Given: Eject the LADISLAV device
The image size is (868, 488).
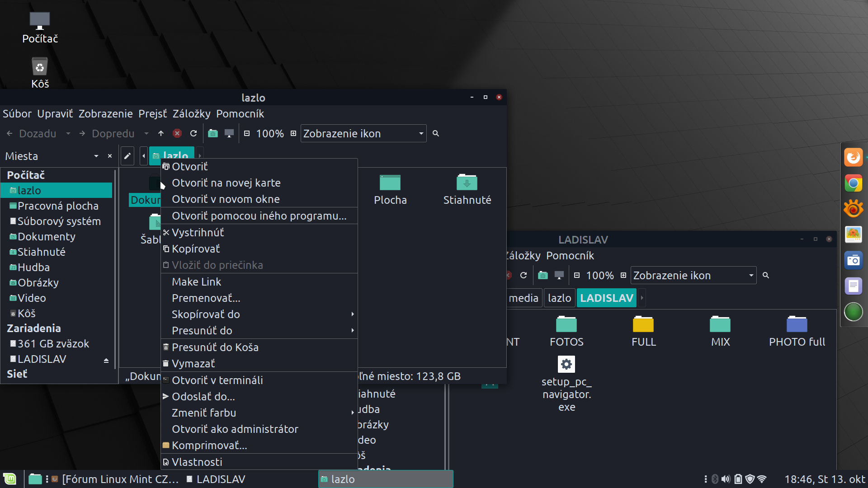Looking at the screenshot, I should point(106,360).
